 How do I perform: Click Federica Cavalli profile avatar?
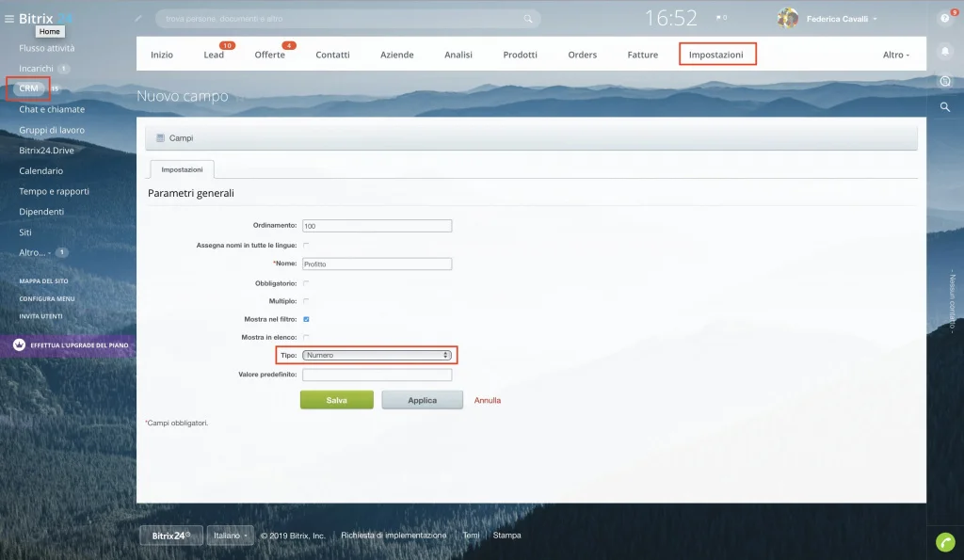[x=788, y=19]
